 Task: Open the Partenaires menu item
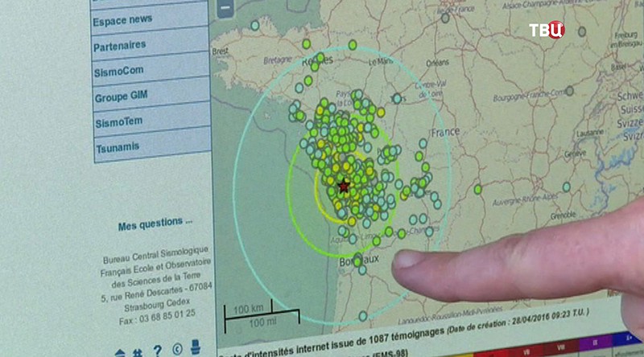151,45
